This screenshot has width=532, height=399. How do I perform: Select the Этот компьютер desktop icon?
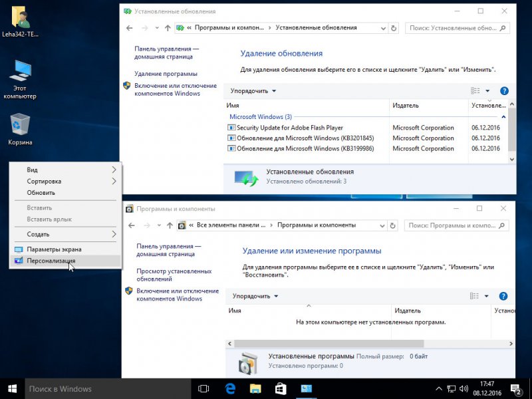(x=20, y=79)
